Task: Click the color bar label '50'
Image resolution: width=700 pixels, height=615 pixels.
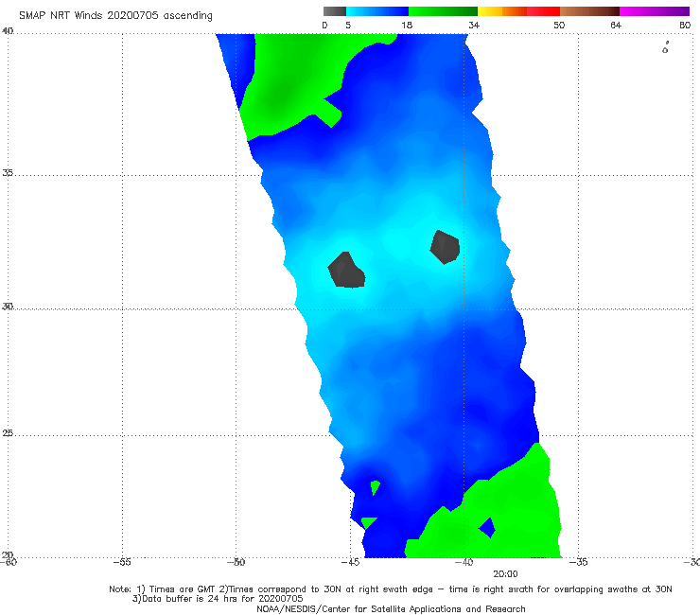Action: pos(559,25)
